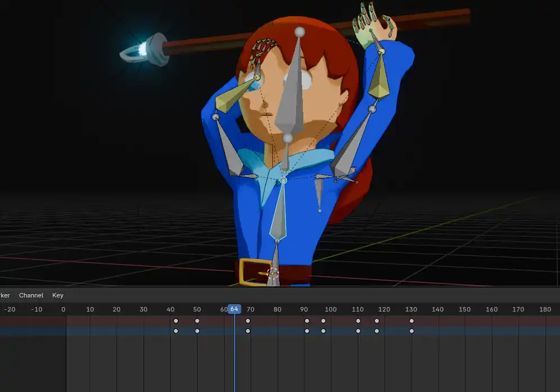The height and width of the screenshot is (392, 560).
Task: Open the Channel menu
Action: pyautogui.click(x=31, y=295)
